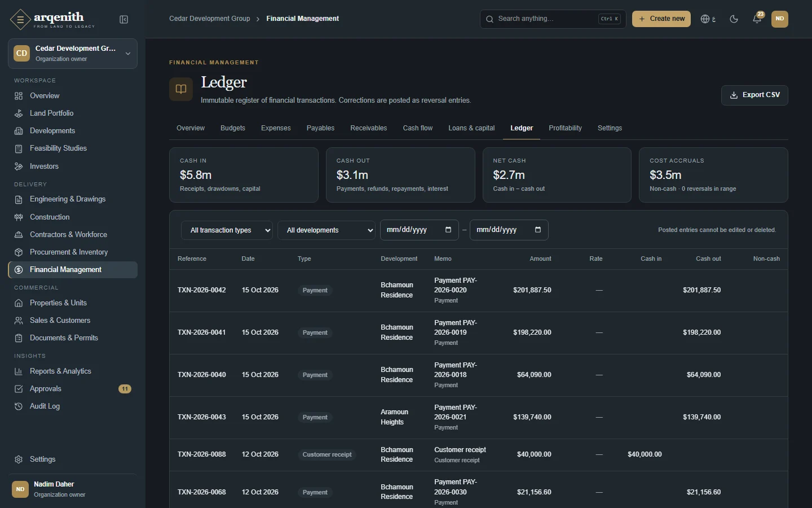This screenshot has width=812, height=508.
Task: Click the Export CSV button
Action: [754, 95]
